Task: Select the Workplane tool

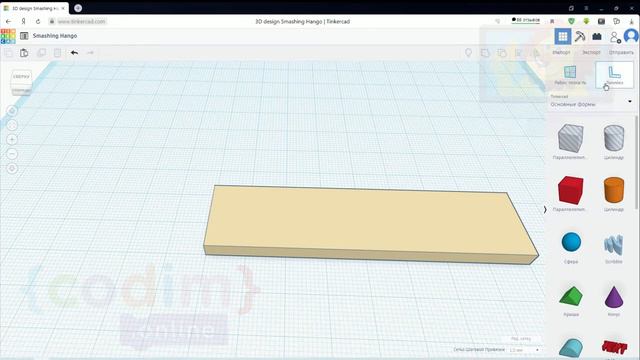Action: 570,75
